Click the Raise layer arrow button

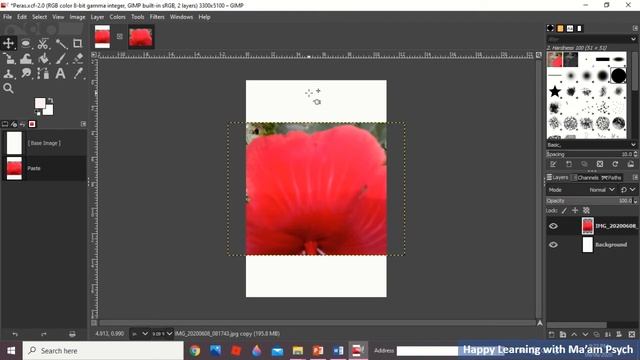click(574, 334)
